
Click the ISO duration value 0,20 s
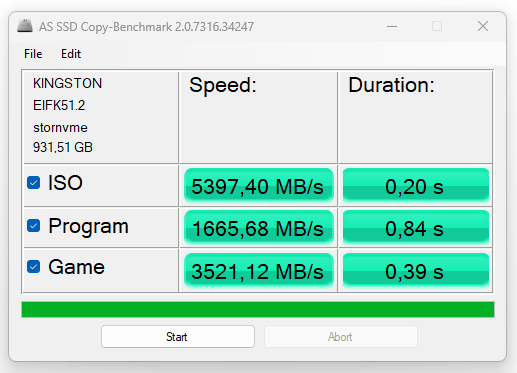[x=415, y=186]
